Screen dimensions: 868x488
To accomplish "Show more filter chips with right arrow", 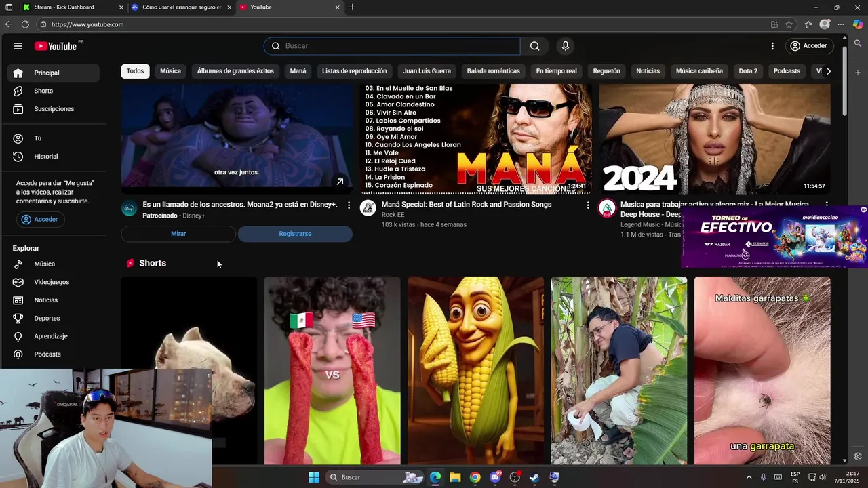I will (x=828, y=71).
